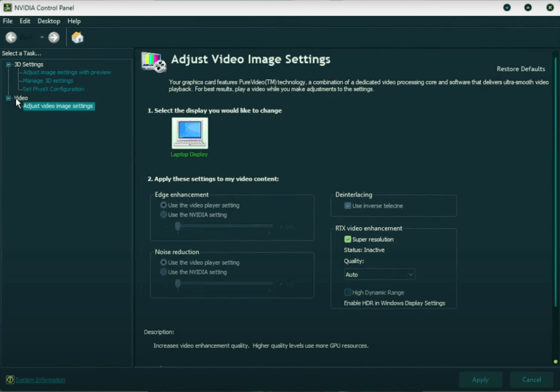Toggle the Super resolution checkbox

tap(348, 239)
